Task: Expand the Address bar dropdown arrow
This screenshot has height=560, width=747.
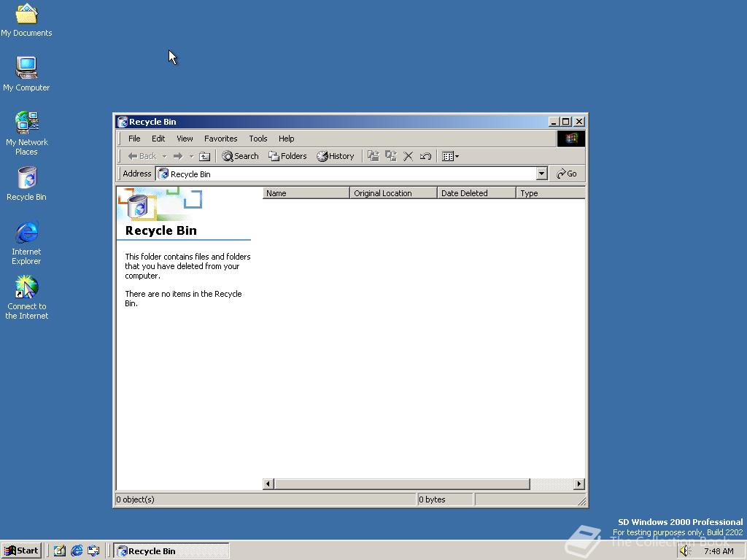Action: pyautogui.click(x=542, y=174)
